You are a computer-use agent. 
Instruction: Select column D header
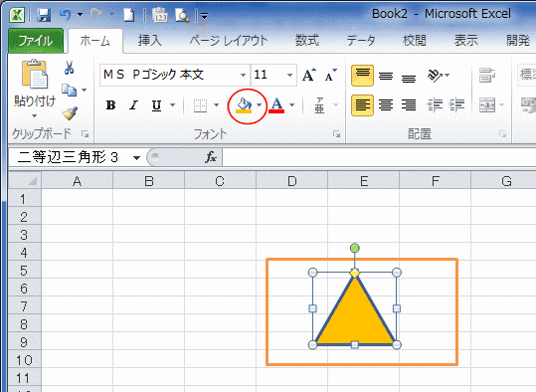[291, 180]
